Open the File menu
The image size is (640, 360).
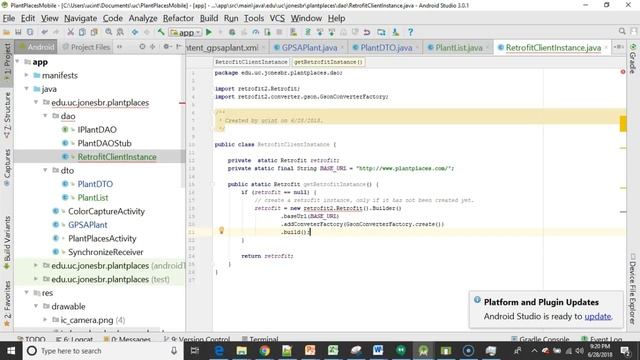(9, 18)
